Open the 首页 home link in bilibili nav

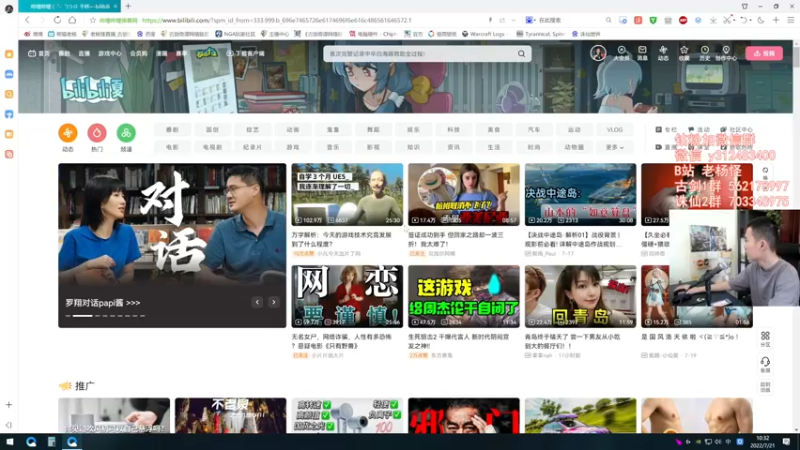click(39, 54)
